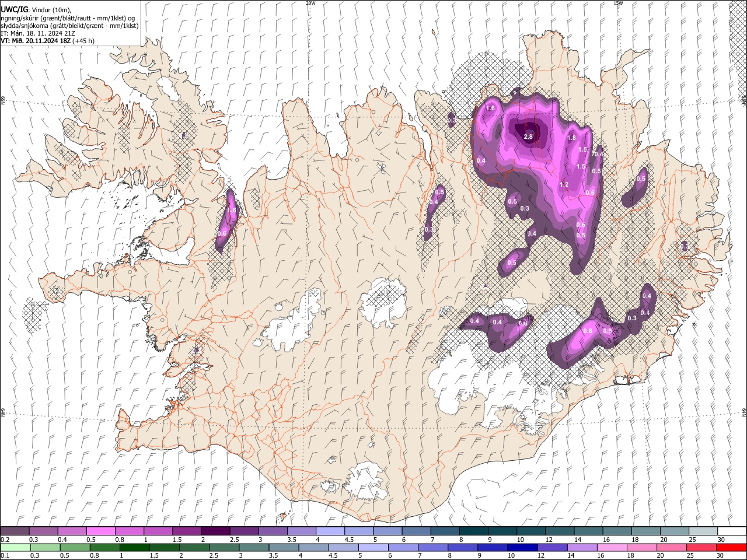
Task: Click the 'VT: Mið. 20.11.2024 18Z (+45 h)' line
Action: pyautogui.click(x=47, y=41)
